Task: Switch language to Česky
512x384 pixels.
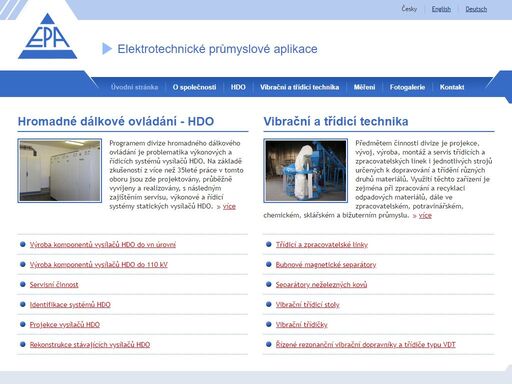Action: (x=409, y=9)
